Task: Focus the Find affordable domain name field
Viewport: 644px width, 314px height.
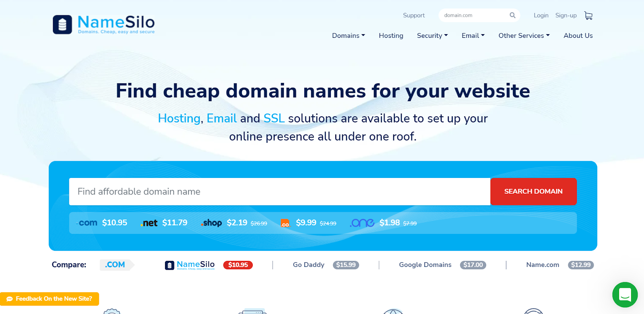Action: coord(280,192)
